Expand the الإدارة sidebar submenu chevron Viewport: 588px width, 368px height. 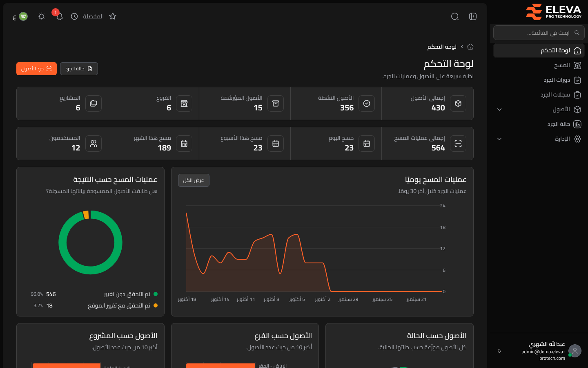point(499,139)
